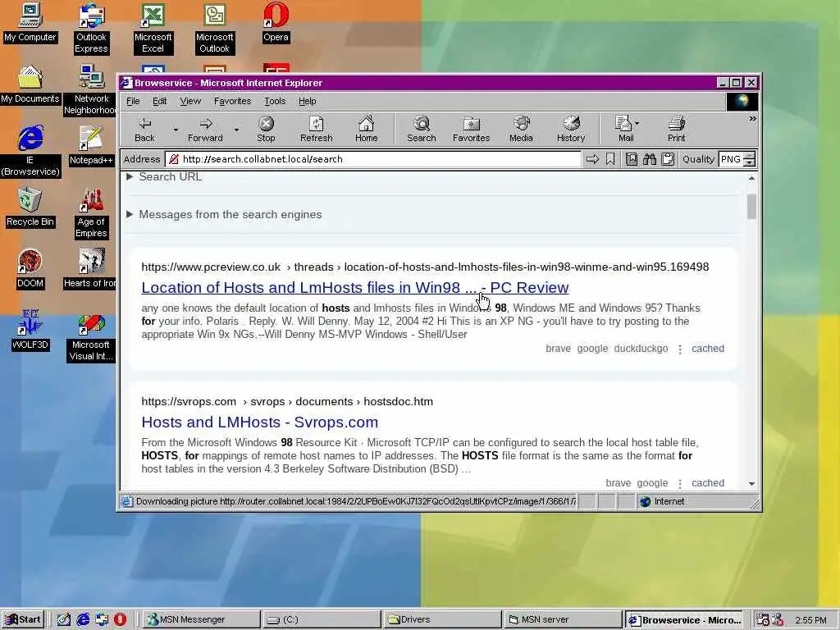The width and height of the screenshot is (840, 630).
Task: Open three-dot options on Svrops result
Action: [680, 484]
